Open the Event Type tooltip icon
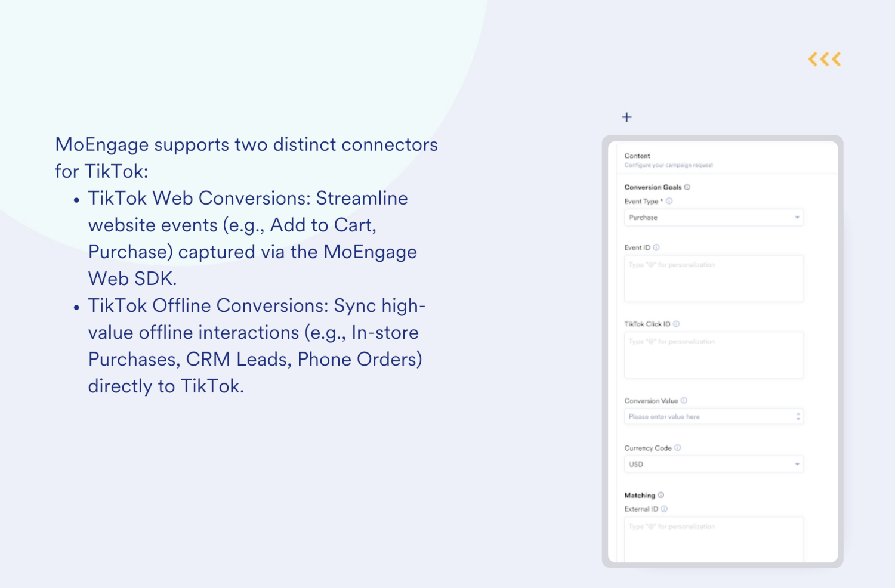Screen dimensions: 895x588 pos(671,201)
